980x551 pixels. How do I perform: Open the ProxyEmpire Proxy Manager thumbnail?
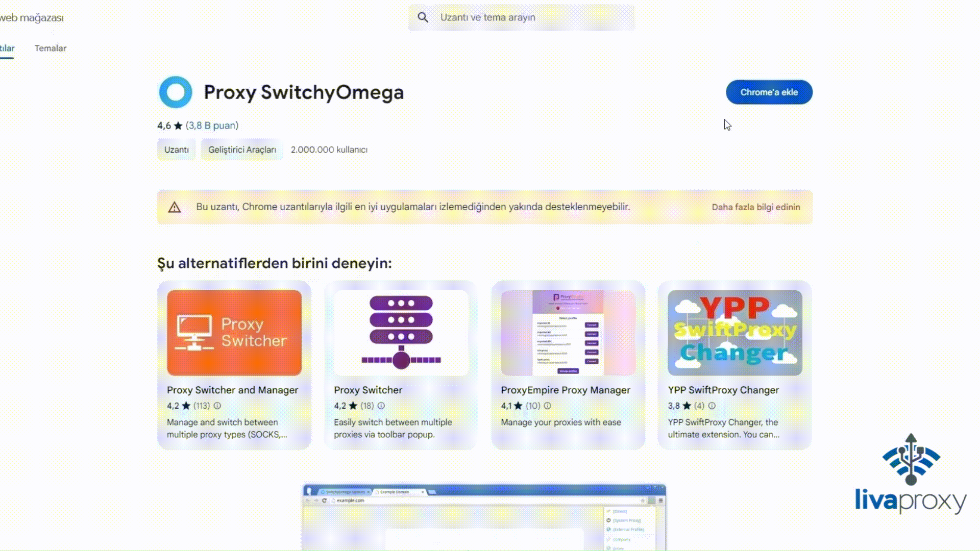(568, 333)
